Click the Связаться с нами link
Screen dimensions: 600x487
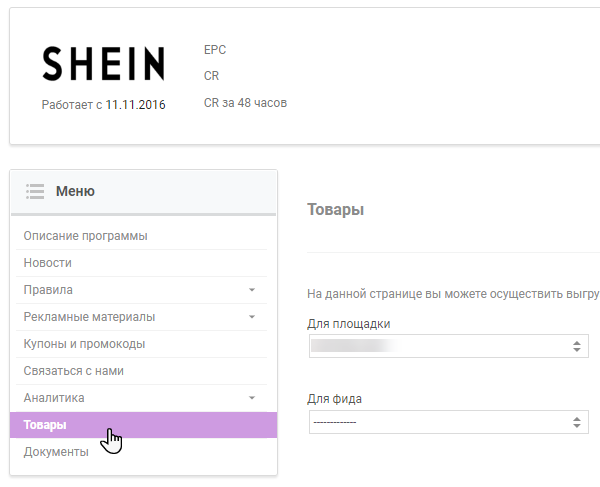coord(74,371)
